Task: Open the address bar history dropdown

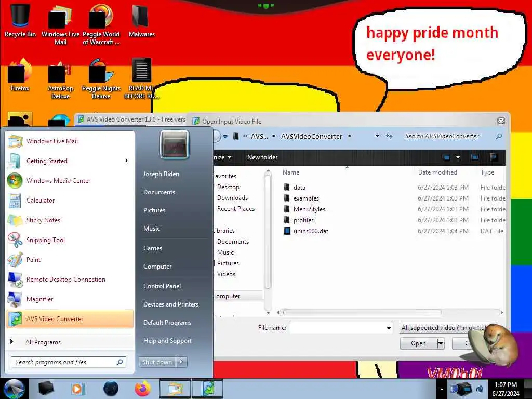Action: click(x=377, y=136)
